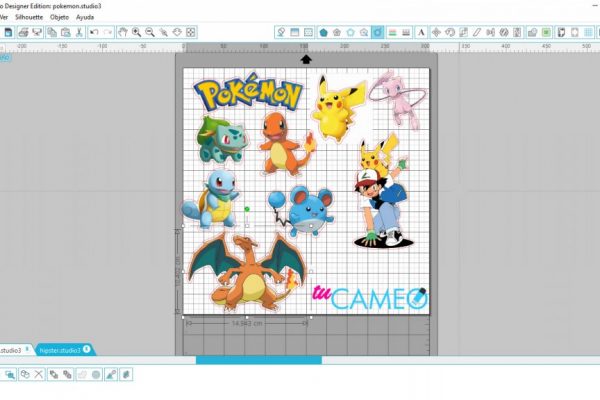Click the Send to Back icon
Image resolution: width=600 pixels, height=400 pixels.
point(67,374)
